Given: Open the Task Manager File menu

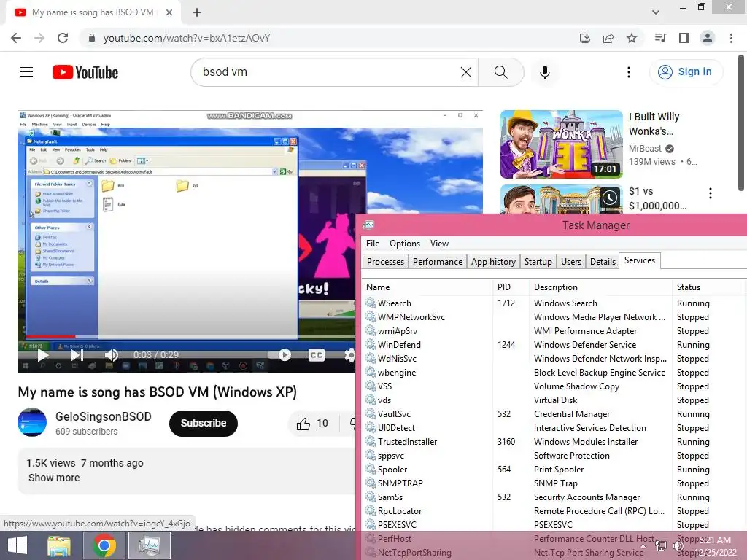Looking at the screenshot, I should tap(373, 244).
